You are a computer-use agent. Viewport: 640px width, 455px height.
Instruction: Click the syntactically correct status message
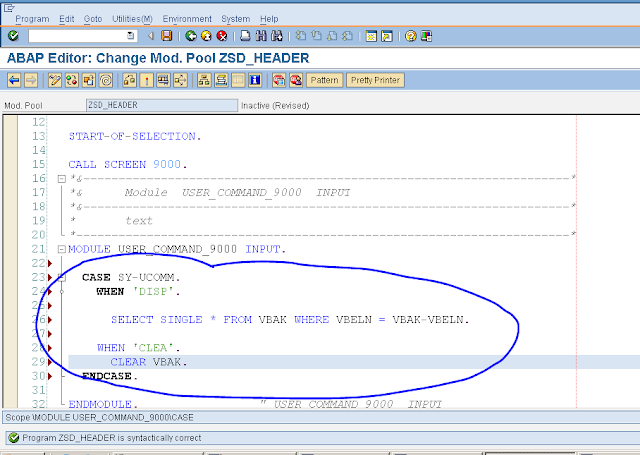pyautogui.click(x=111, y=438)
